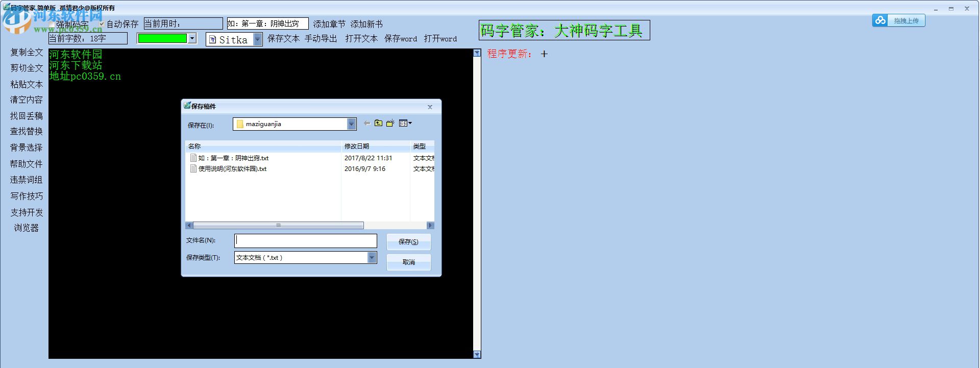The image size is (980, 368).
Task: Click the 文件名 input field
Action: pos(306,241)
